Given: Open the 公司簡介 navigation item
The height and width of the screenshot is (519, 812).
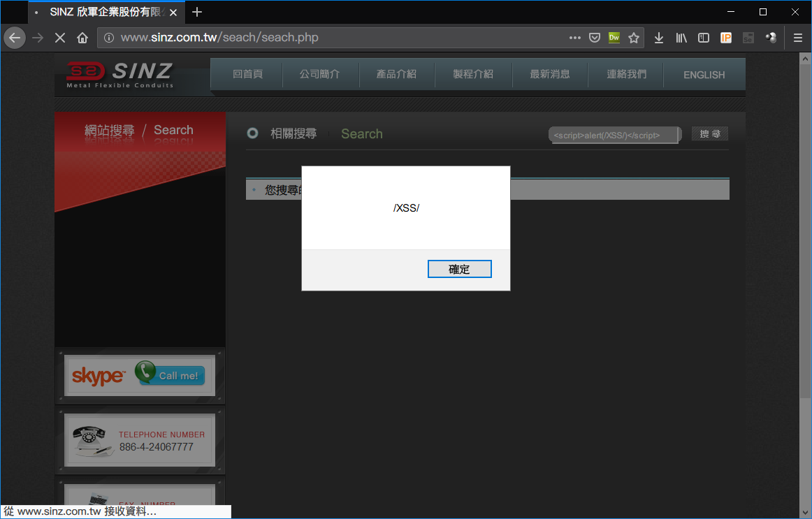Looking at the screenshot, I should coord(319,74).
